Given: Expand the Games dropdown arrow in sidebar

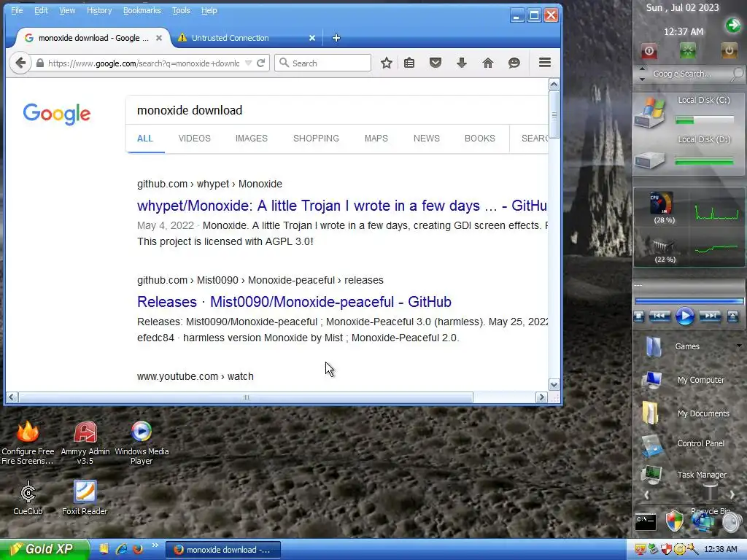Looking at the screenshot, I should [x=739, y=346].
